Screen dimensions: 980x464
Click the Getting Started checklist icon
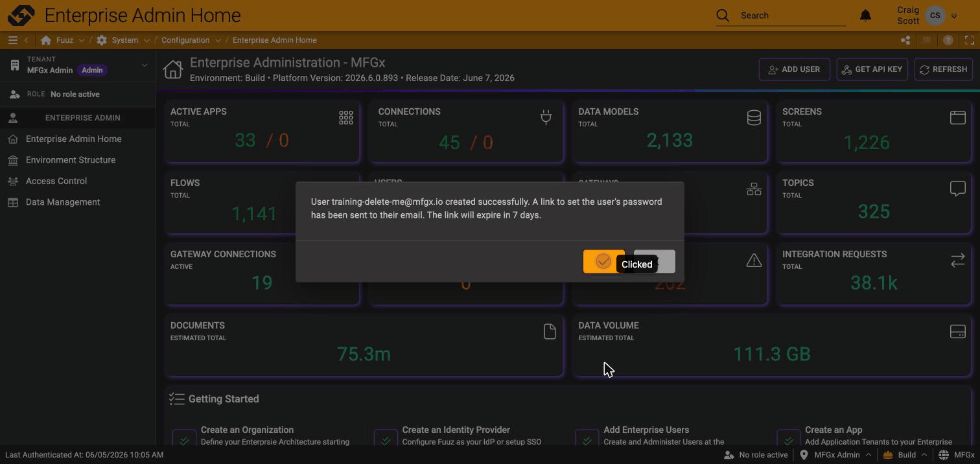pyautogui.click(x=177, y=399)
